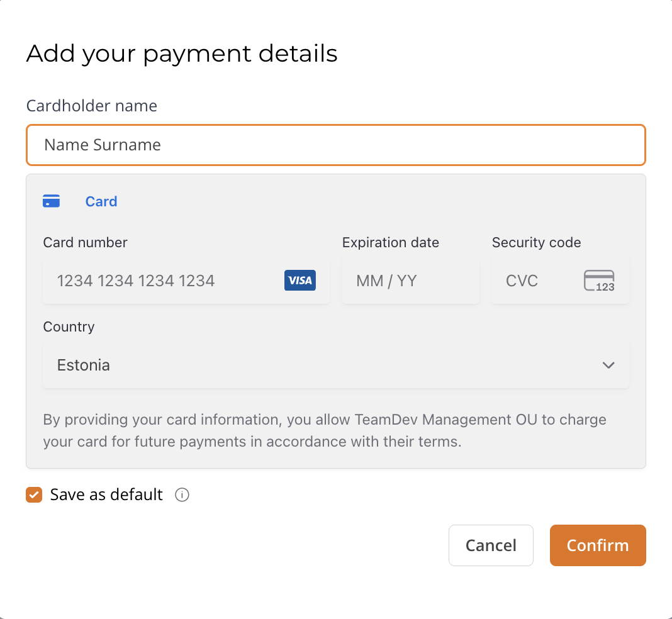The image size is (672, 619).
Task: Click the Add your payment details heading
Action: (x=181, y=53)
